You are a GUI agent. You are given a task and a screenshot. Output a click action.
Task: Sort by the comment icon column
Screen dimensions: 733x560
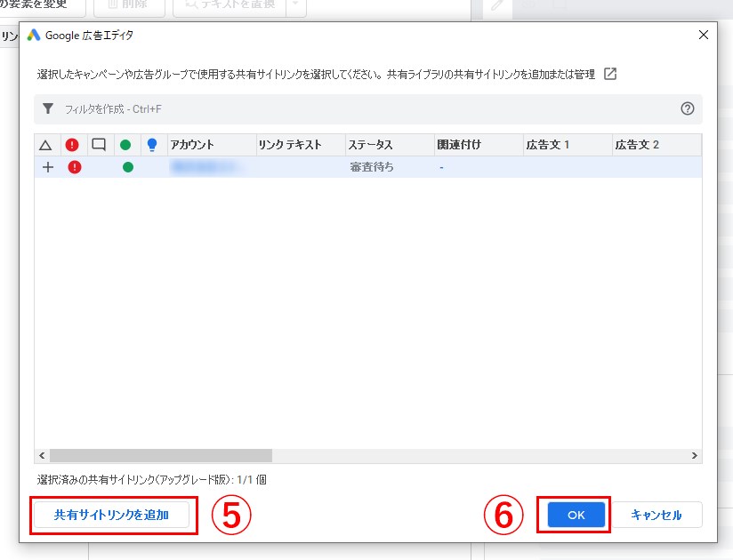point(99,145)
